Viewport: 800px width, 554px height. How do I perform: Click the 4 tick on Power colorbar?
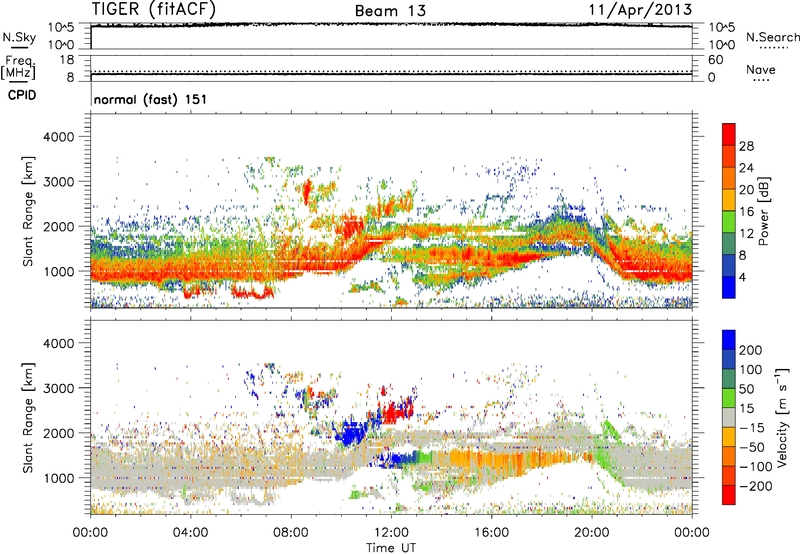pyautogui.click(x=742, y=277)
